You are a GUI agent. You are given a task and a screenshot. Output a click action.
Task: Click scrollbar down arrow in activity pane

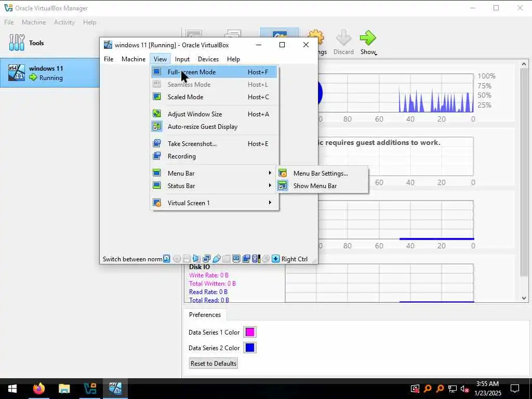[524, 298]
